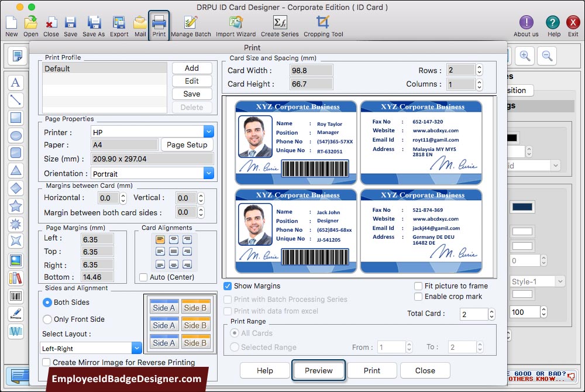Click the Save toolbar icon
585x392 pixels.
(70, 26)
